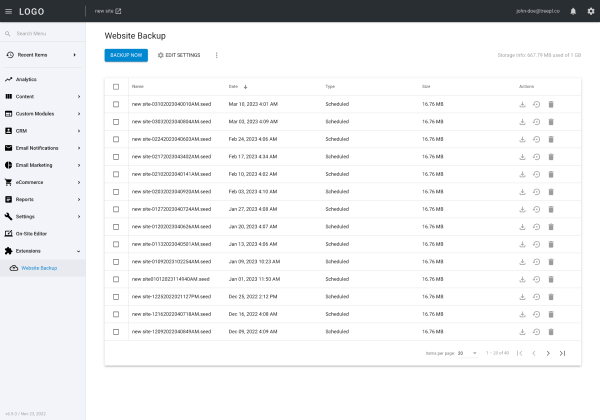Check the Jan 01, 2023 backup row
This screenshot has width=600, height=420.
point(116,278)
